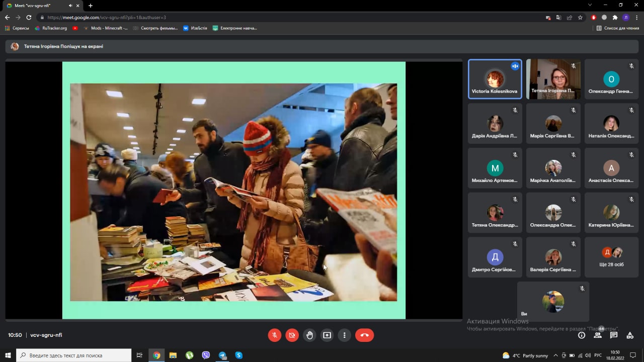Show the participants list panel

pyautogui.click(x=598, y=335)
